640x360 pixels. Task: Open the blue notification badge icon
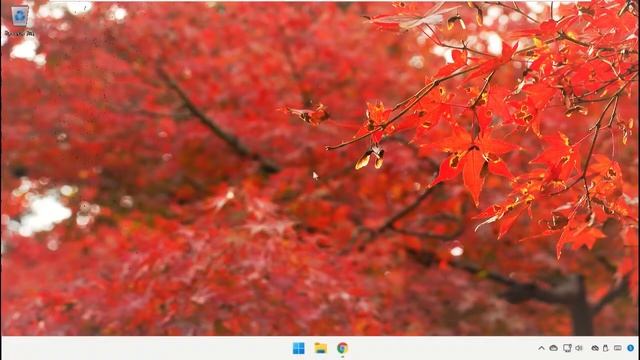click(x=631, y=348)
